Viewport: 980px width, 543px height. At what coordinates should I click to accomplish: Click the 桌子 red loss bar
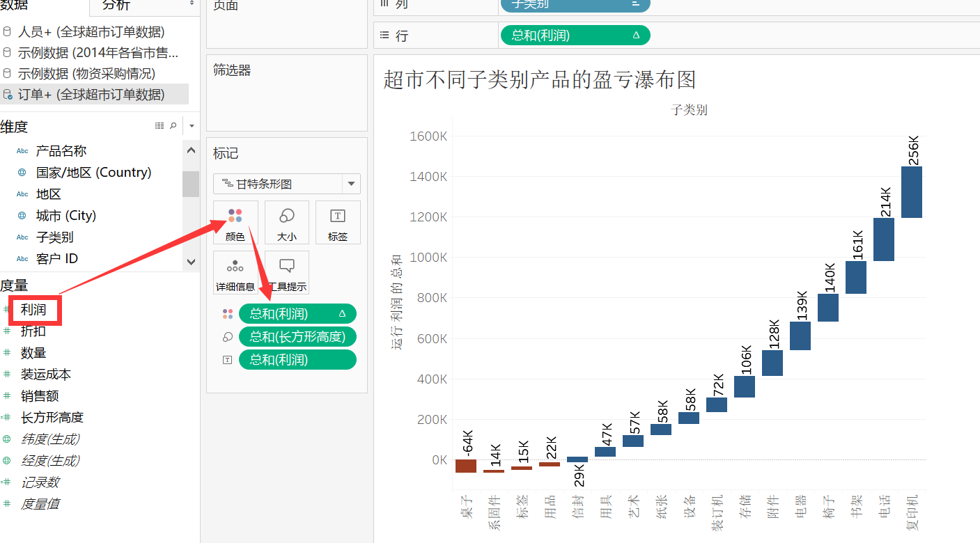(x=466, y=466)
